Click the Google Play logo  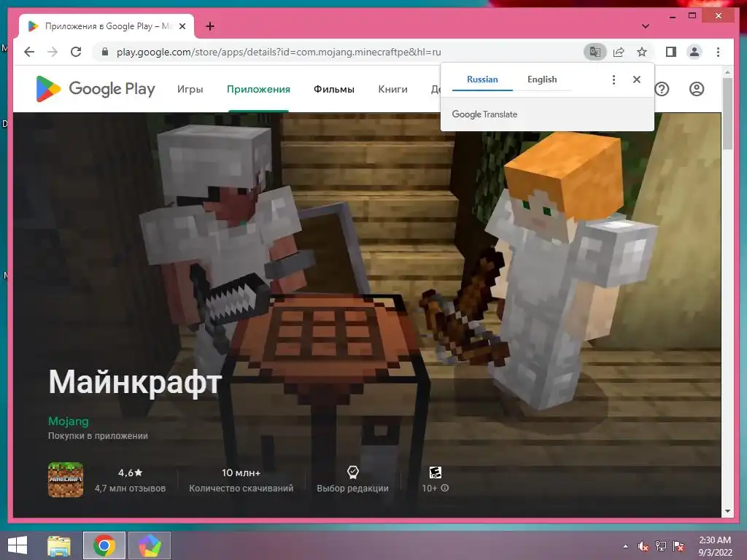coord(96,89)
